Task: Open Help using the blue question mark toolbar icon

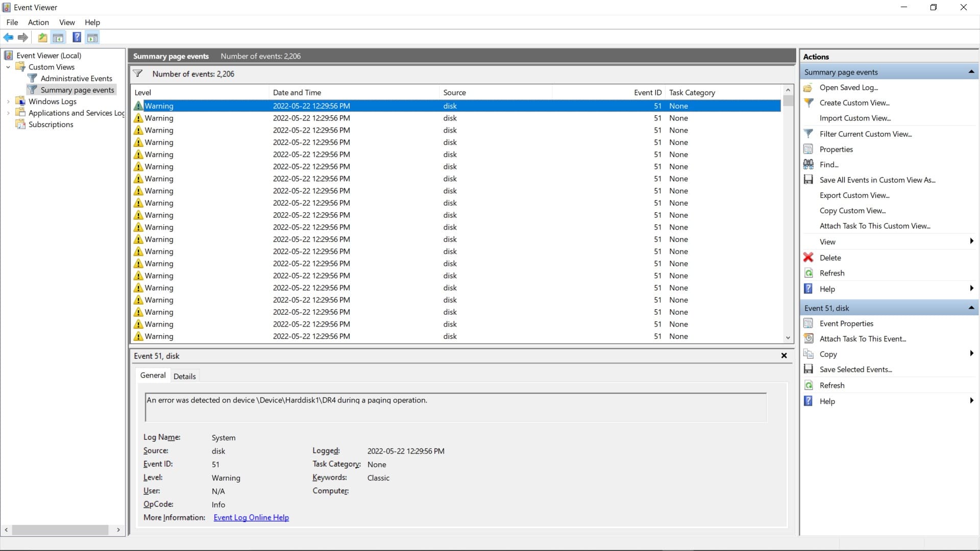Action: pos(77,37)
